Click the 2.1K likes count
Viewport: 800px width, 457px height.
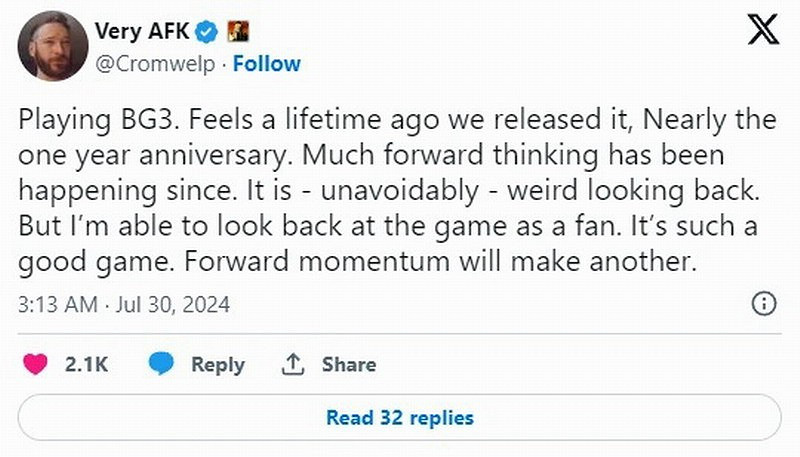(86, 365)
